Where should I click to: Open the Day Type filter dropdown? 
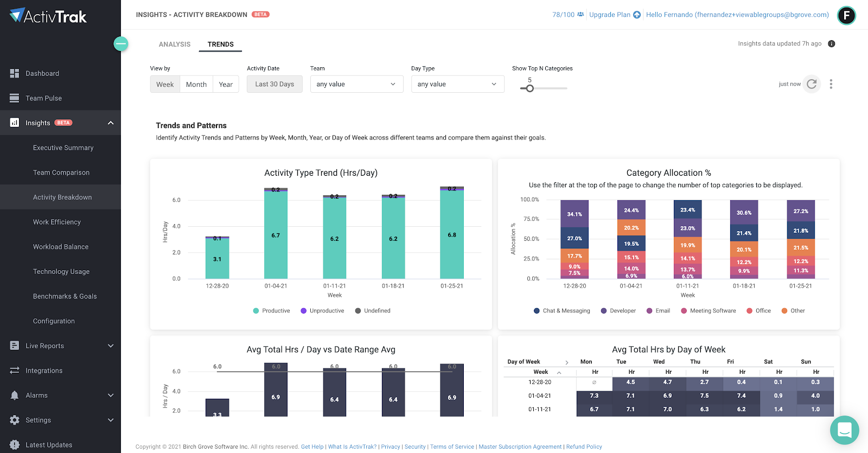pyautogui.click(x=457, y=84)
